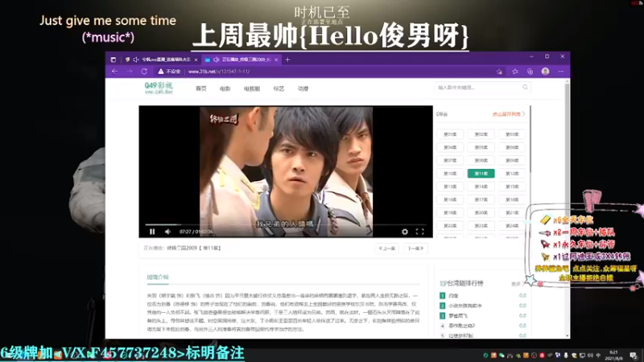Open browser collections

pyautogui.click(x=530, y=72)
